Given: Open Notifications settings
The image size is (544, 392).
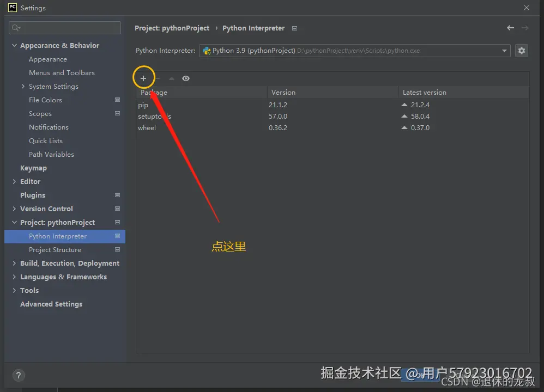Looking at the screenshot, I should click(49, 127).
